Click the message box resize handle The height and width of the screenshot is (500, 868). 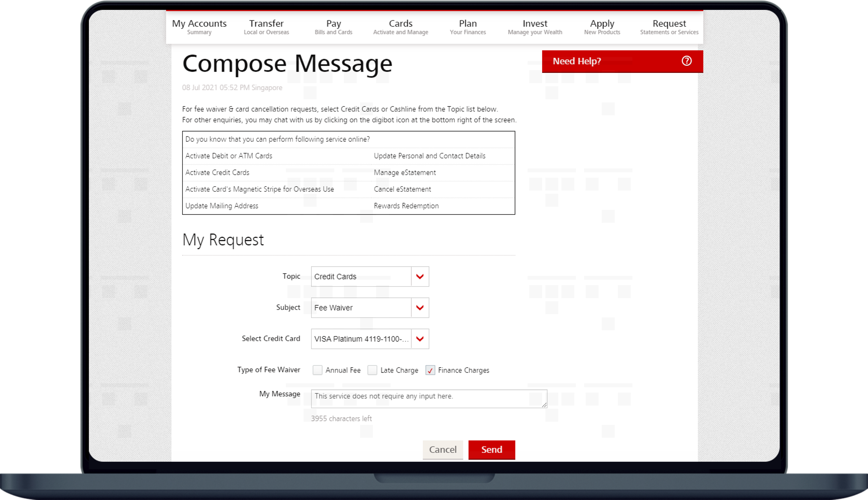pyautogui.click(x=544, y=405)
